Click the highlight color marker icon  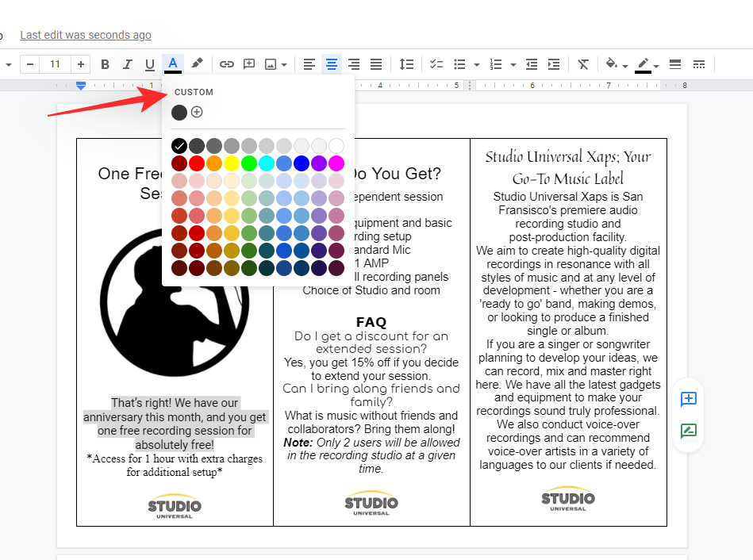198,64
